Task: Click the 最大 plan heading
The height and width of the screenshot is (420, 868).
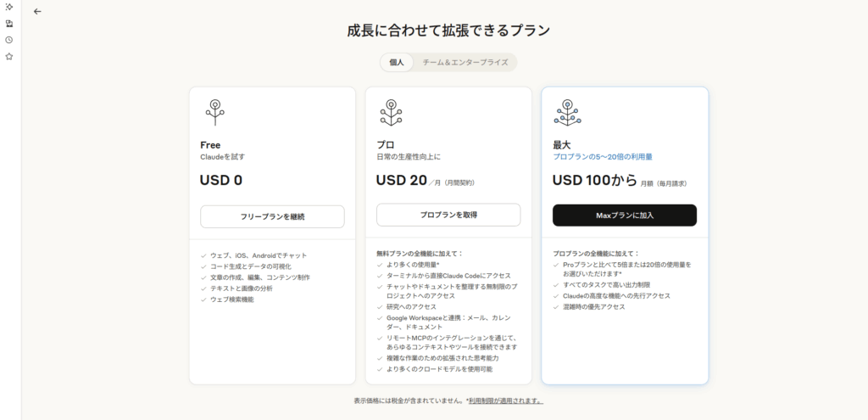Action: click(561, 145)
